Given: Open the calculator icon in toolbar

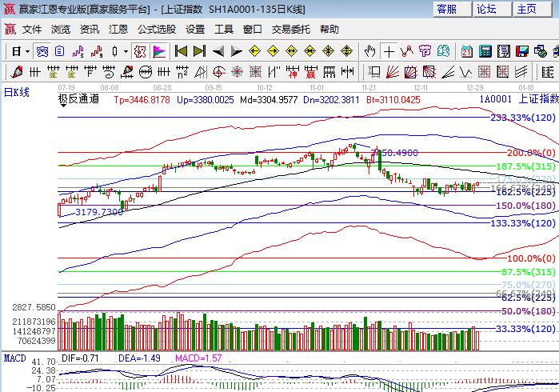Looking at the screenshot, I should pos(485,51).
